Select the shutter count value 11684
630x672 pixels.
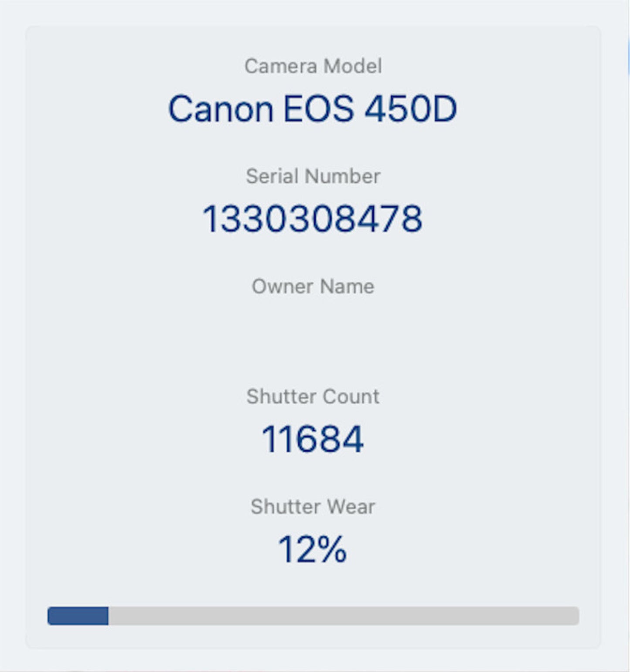312,439
